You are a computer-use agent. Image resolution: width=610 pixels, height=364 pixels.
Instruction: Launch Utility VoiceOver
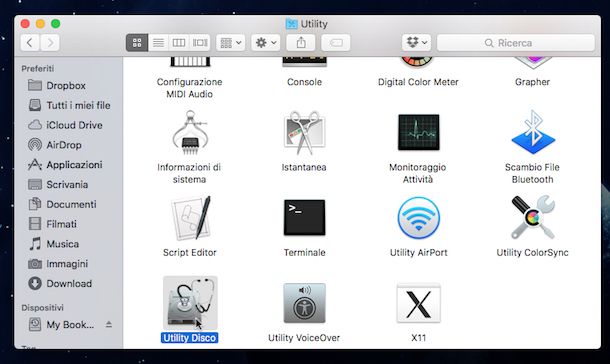[304, 303]
